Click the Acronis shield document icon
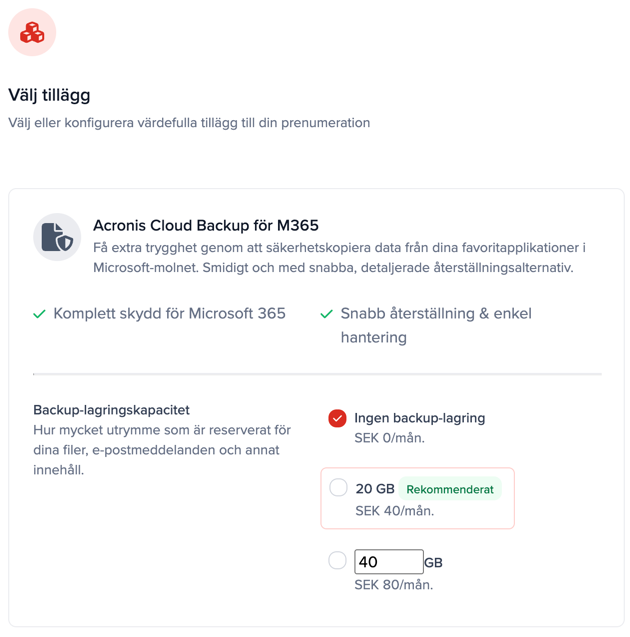630x637 pixels. tap(57, 237)
